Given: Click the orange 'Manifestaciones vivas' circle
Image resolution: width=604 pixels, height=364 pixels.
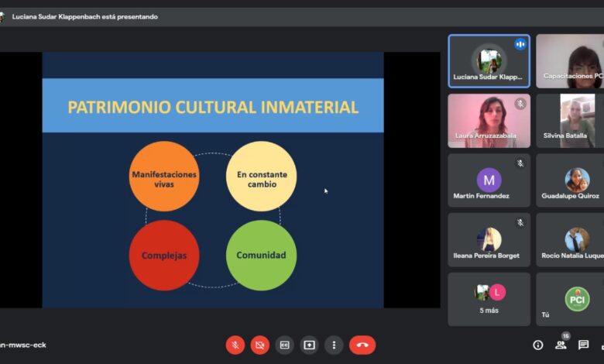Looking at the screenshot, I should [164, 177].
